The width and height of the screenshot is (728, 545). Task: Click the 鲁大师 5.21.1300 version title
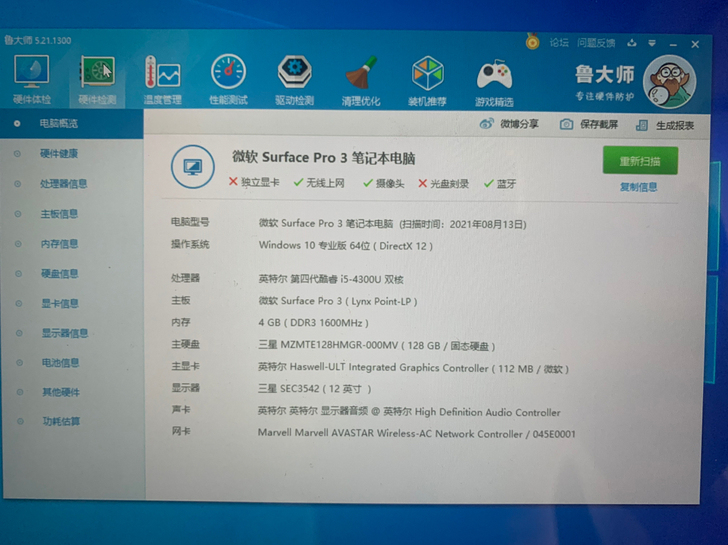click(38, 40)
